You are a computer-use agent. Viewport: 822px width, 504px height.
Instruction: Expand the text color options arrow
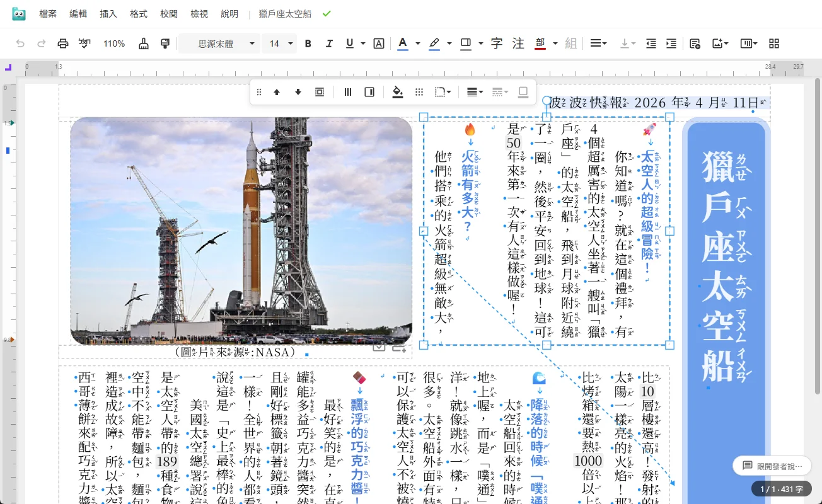(417, 43)
